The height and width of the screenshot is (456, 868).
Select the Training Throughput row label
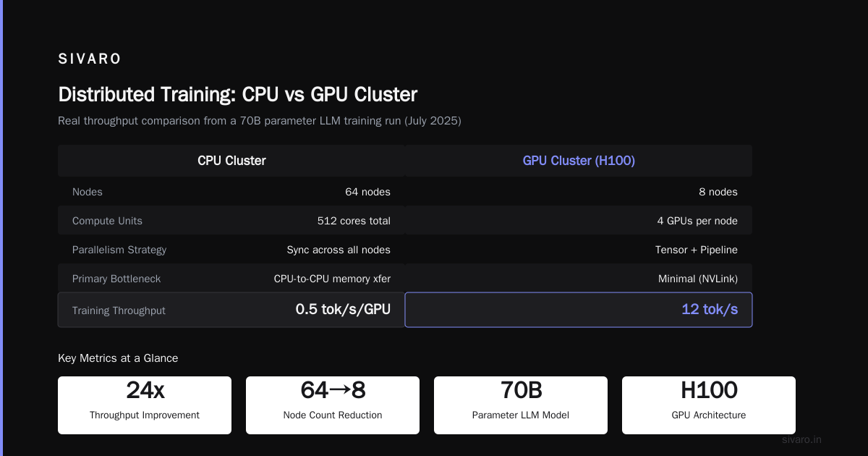119,311
